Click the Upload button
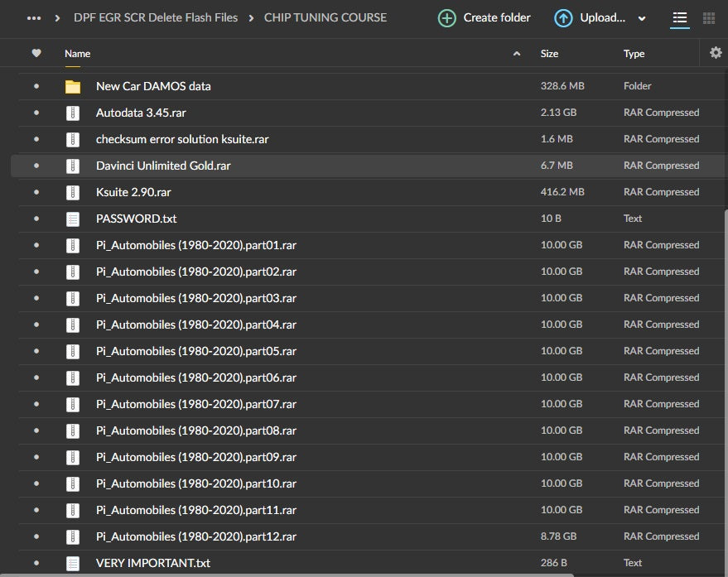 591,17
